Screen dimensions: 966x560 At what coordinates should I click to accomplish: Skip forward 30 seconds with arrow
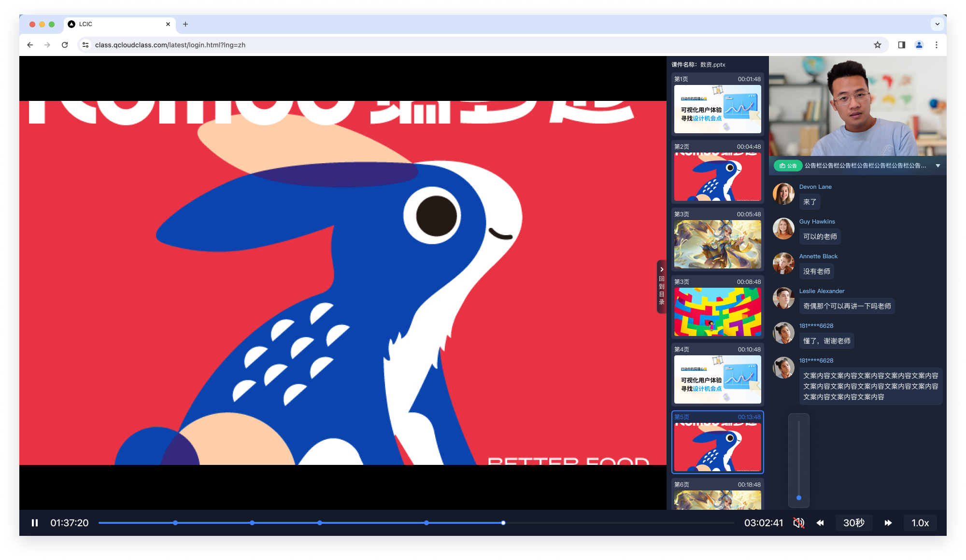[888, 523]
